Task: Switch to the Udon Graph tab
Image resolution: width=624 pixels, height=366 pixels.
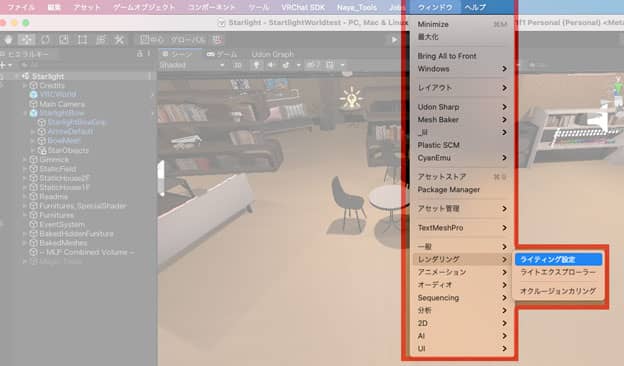Action: pyautogui.click(x=273, y=54)
